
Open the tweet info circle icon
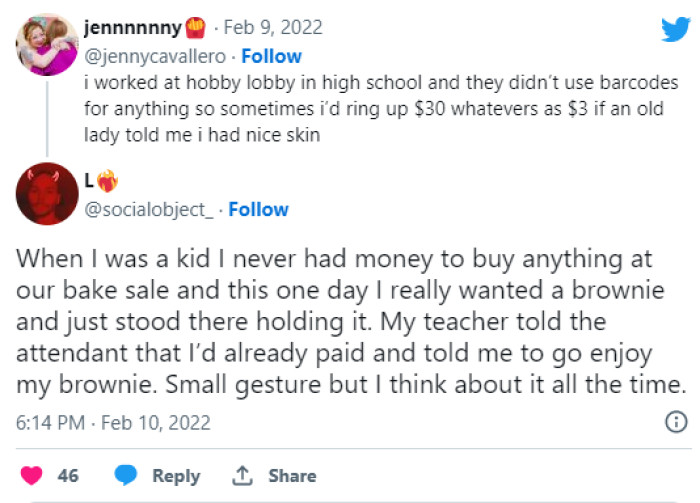[x=676, y=422]
